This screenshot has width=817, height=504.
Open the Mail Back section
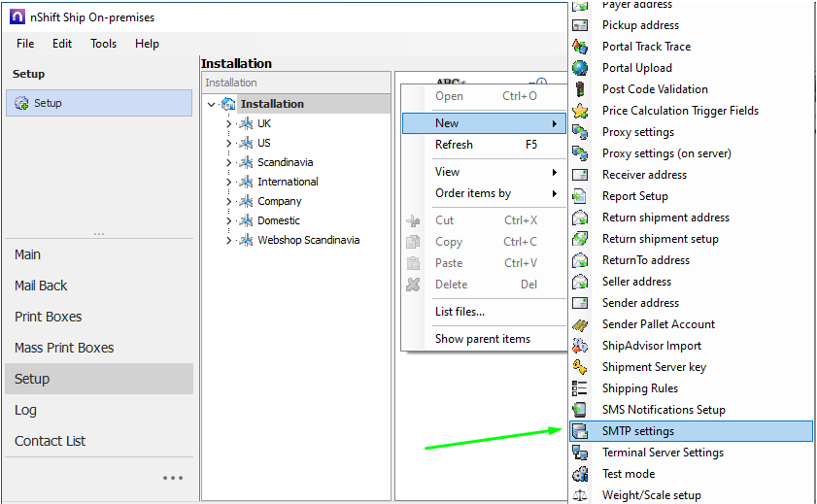point(99,286)
